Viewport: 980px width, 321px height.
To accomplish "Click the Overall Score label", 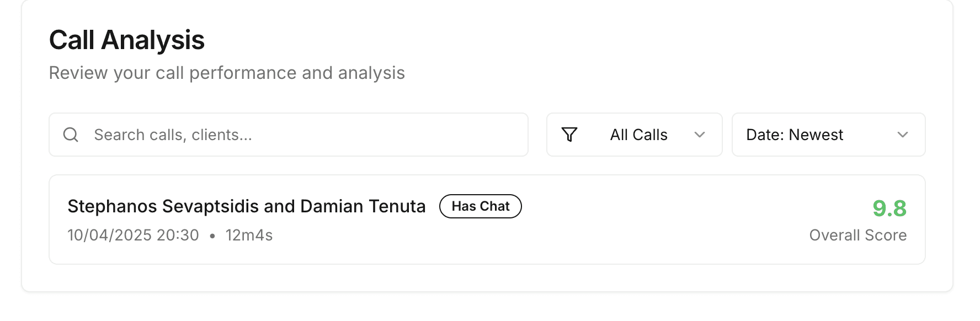I will click(x=857, y=235).
